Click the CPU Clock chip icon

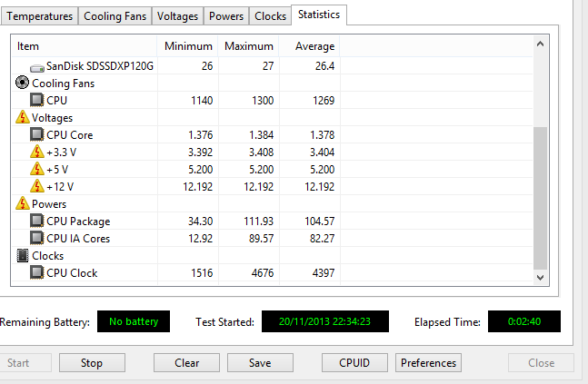tap(37, 273)
